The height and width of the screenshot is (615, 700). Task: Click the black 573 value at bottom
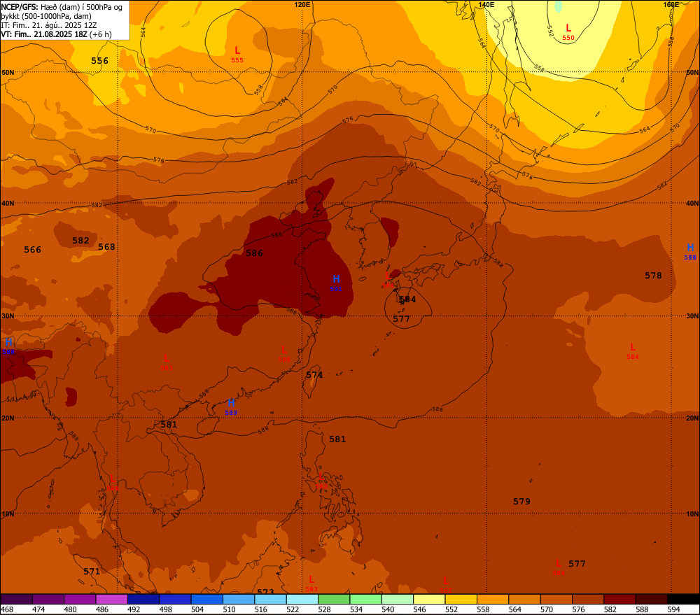(265, 591)
